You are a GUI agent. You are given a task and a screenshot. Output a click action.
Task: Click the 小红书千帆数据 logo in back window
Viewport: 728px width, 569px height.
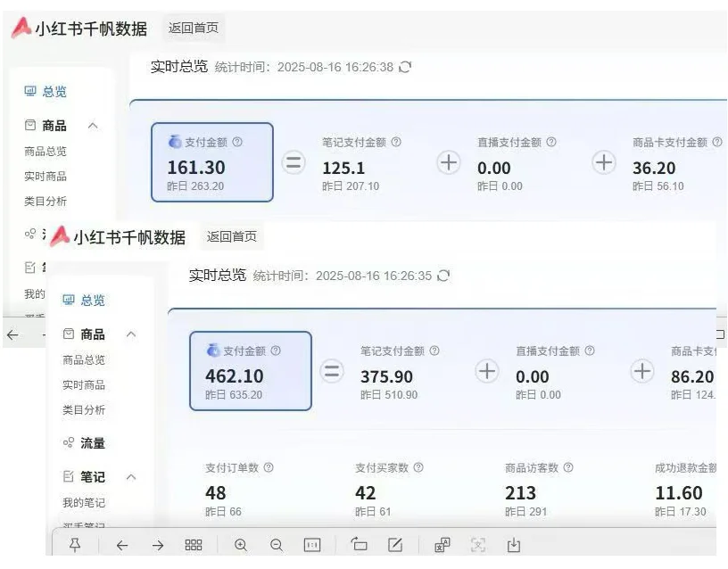click(79, 28)
